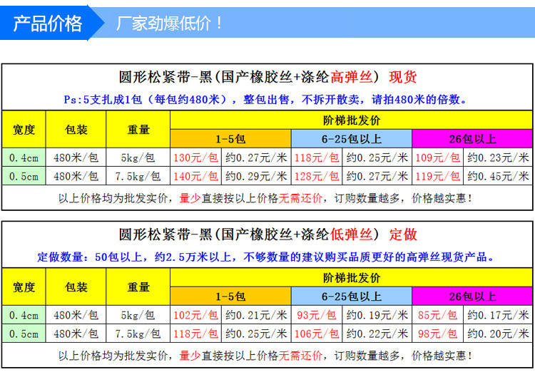Click '以上价格均为批发实价' footer under 高弹丝 table
Screen dimensions: 535x392
[265, 197]
